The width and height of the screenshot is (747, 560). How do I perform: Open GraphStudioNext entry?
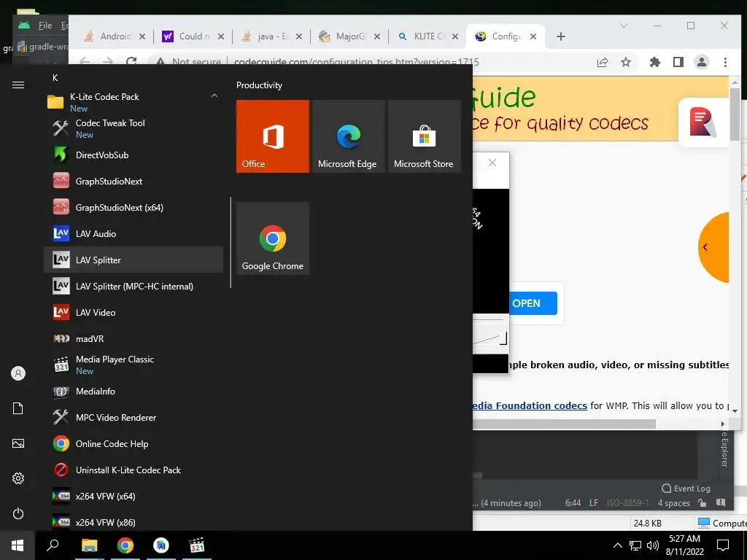pos(133,181)
